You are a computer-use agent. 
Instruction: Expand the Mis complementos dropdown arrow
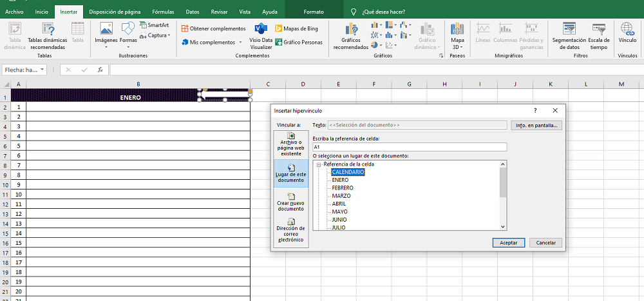(x=240, y=43)
